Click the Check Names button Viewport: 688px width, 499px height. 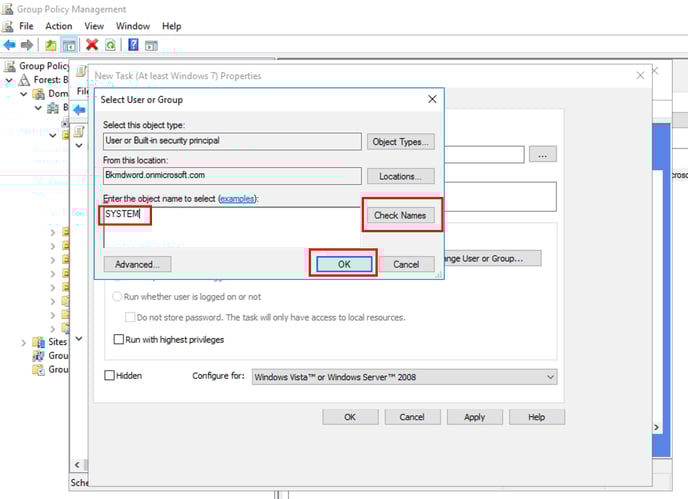(400, 215)
